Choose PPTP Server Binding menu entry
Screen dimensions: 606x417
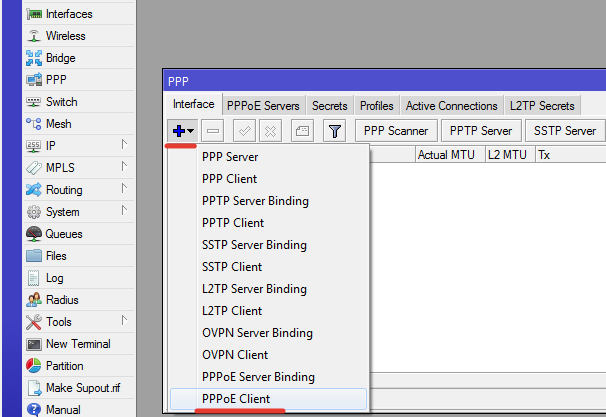pos(269,201)
